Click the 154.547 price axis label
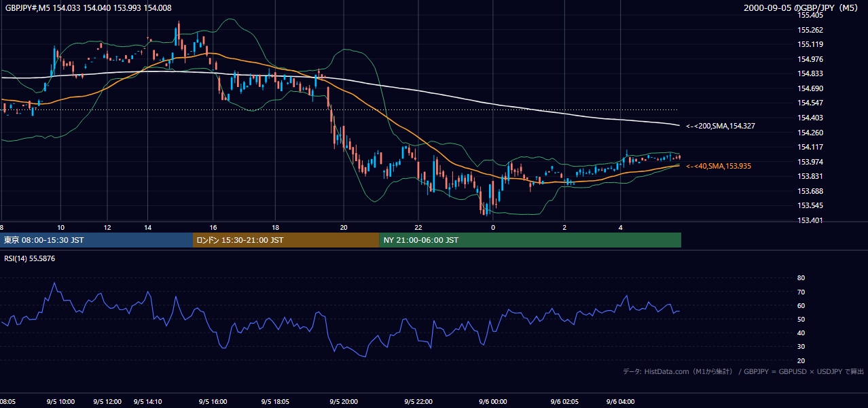This screenshot has width=868, height=408. tap(810, 103)
